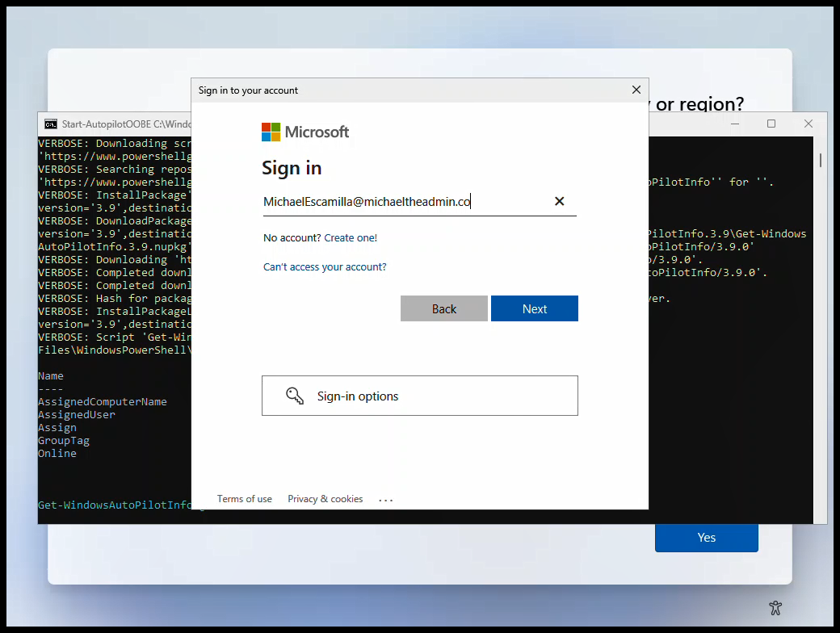Close the Sign in to your account dialog
Screen dimensions: 840x633
[636, 90]
